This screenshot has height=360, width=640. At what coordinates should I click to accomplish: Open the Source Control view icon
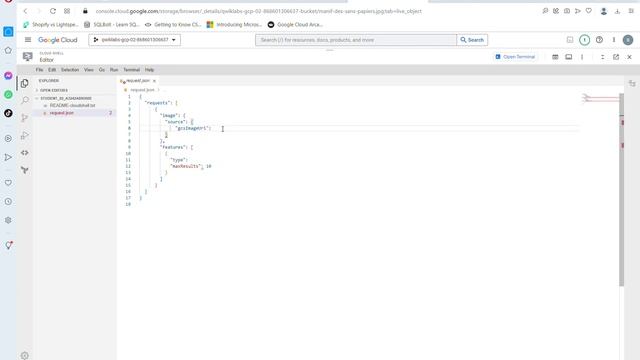pos(24,118)
